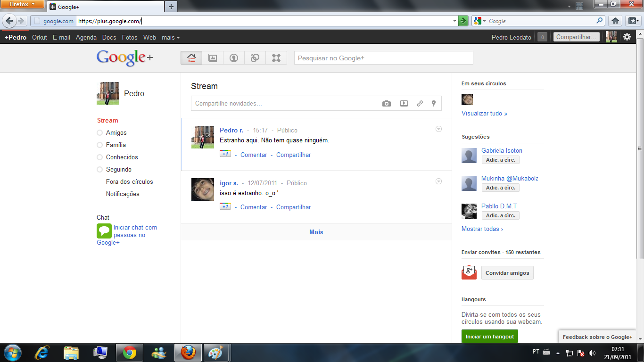Click the Fora dos círculos item
The height and width of the screenshot is (362, 644).
click(x=129, y=182)
